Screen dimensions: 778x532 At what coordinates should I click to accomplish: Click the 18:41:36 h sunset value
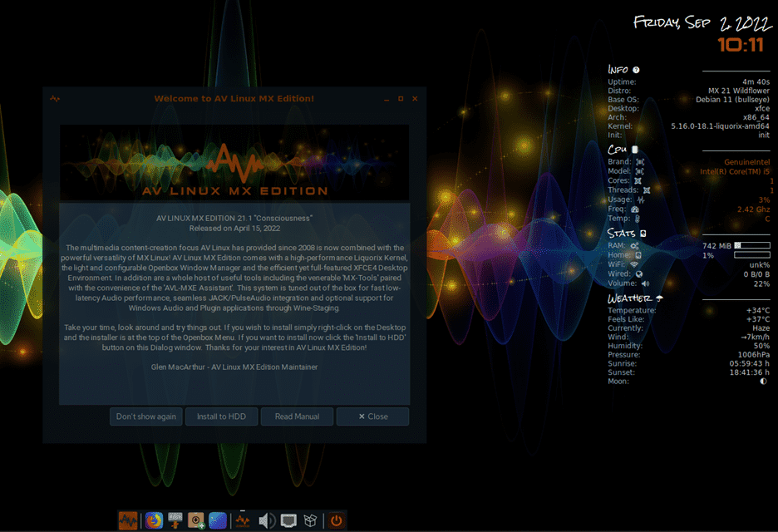pos(749,372)
